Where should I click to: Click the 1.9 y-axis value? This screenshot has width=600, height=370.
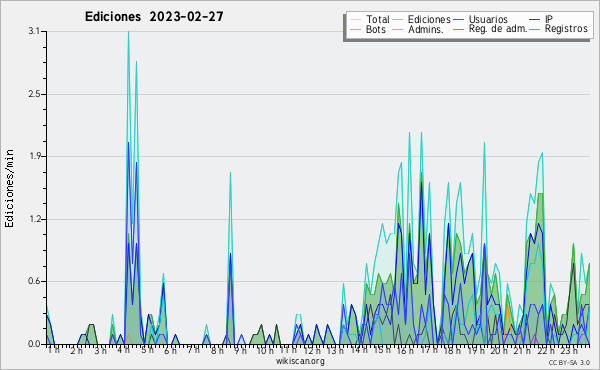pos(34,156)
